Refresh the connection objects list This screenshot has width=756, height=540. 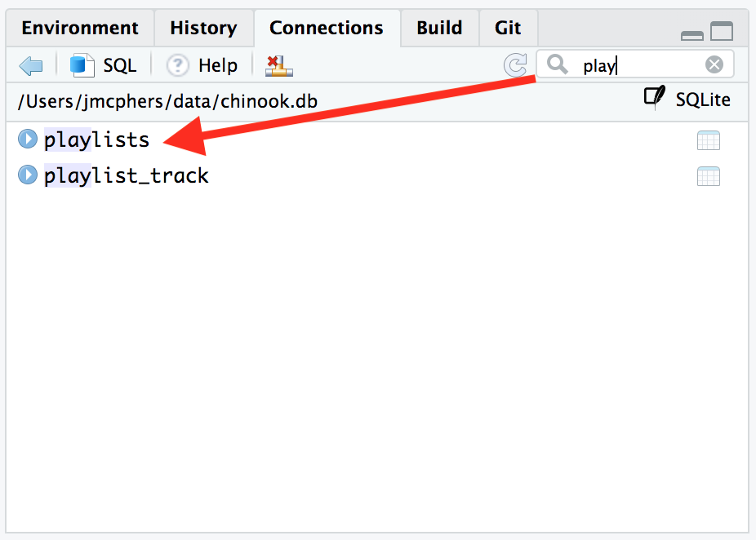(515, 65)
